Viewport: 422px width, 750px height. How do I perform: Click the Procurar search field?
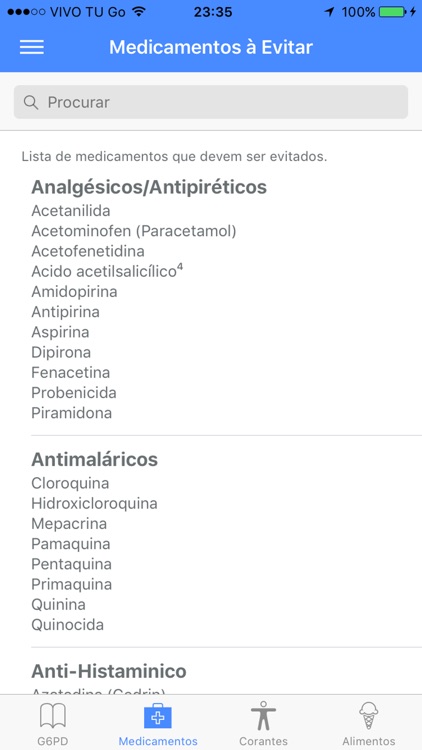point(211,102)
